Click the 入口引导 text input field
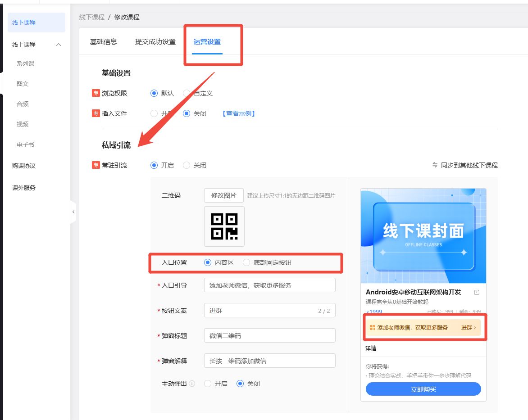The image size is (528, 420). point(269,285)
